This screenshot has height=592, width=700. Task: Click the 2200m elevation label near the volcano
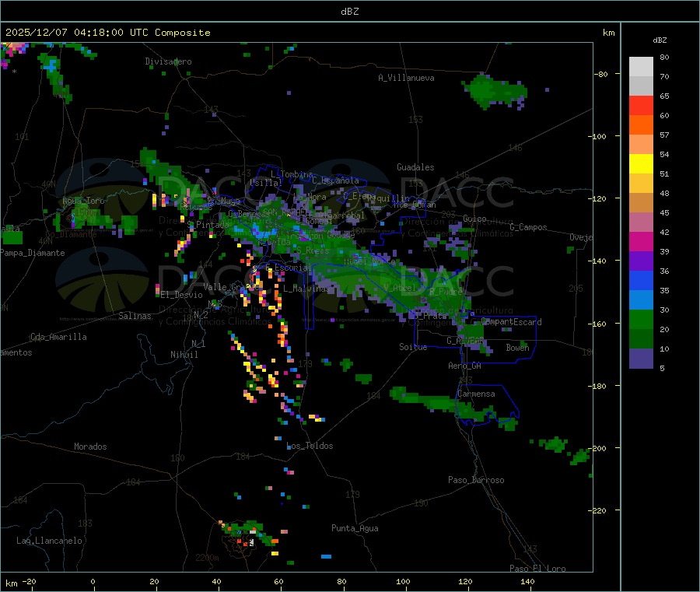(207, 558)
